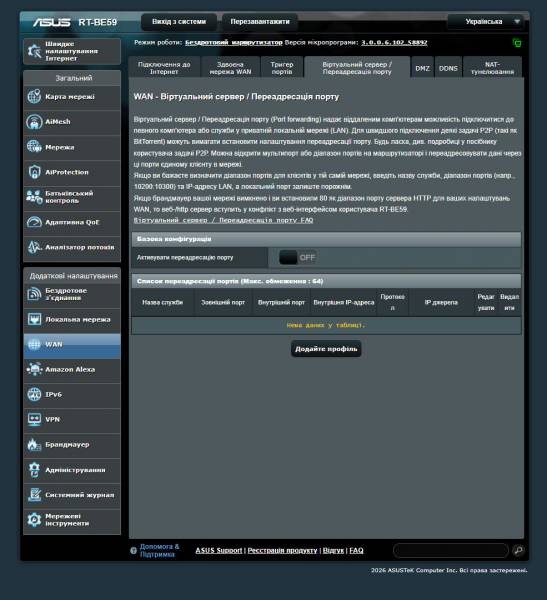Click the Назва служби column header
The height and width of the screenshot is (600, 547).
tap(163, 302)
